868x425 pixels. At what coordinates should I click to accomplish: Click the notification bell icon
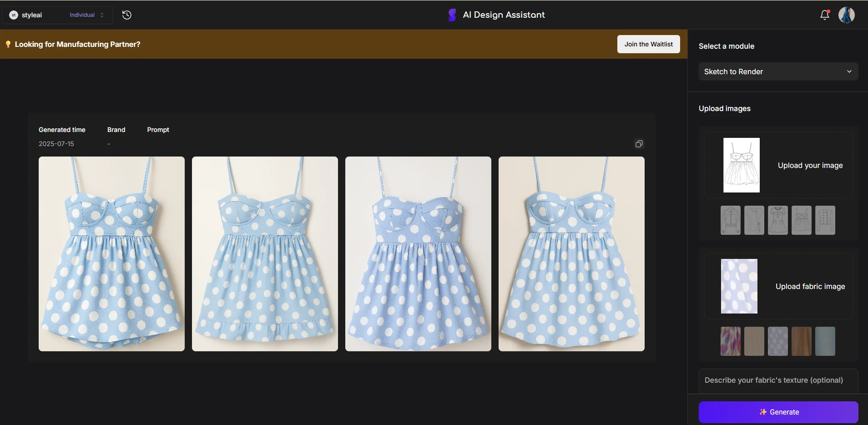[824, 15]
